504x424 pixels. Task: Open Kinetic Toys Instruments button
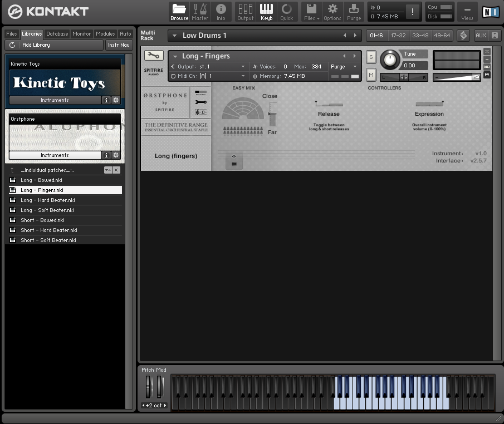[55, 100]
